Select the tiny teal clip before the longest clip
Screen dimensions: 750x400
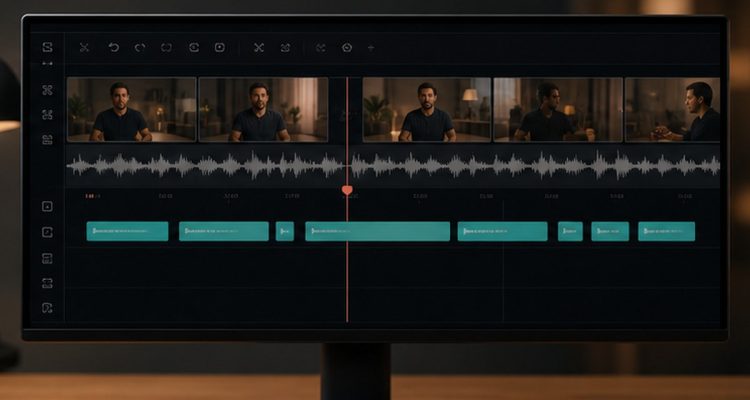[285, 231]
